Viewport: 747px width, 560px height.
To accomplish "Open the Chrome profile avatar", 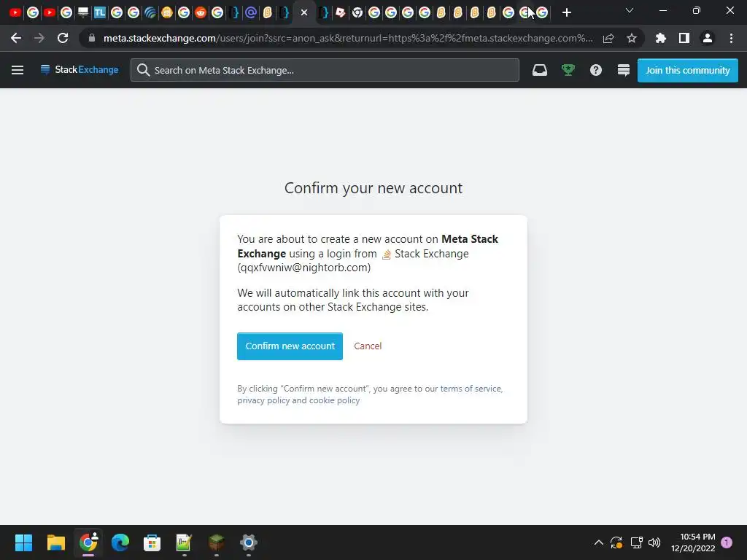I will [708, 38].
